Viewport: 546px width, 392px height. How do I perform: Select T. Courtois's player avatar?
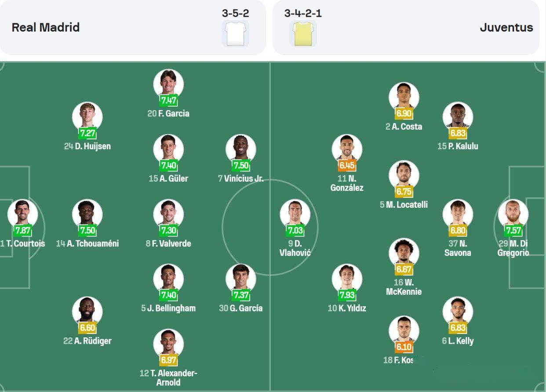pyautogui.click(x=22, y=214)
